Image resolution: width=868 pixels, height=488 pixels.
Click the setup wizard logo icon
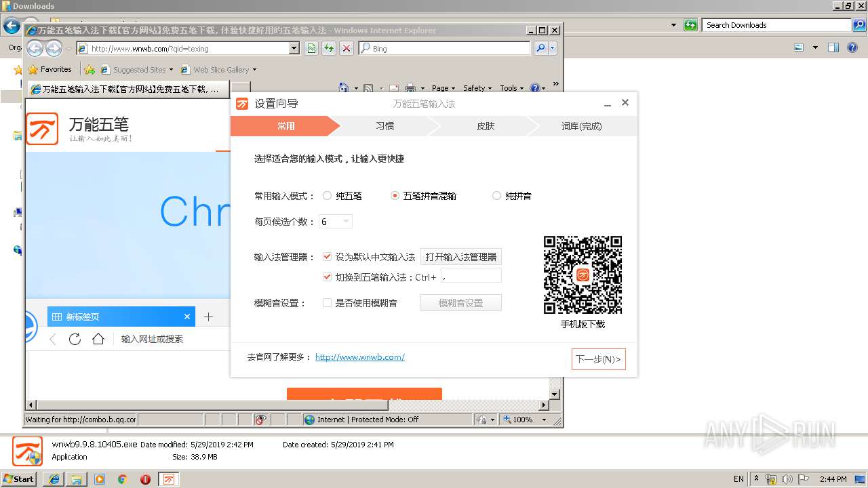(x=242, y=104)
